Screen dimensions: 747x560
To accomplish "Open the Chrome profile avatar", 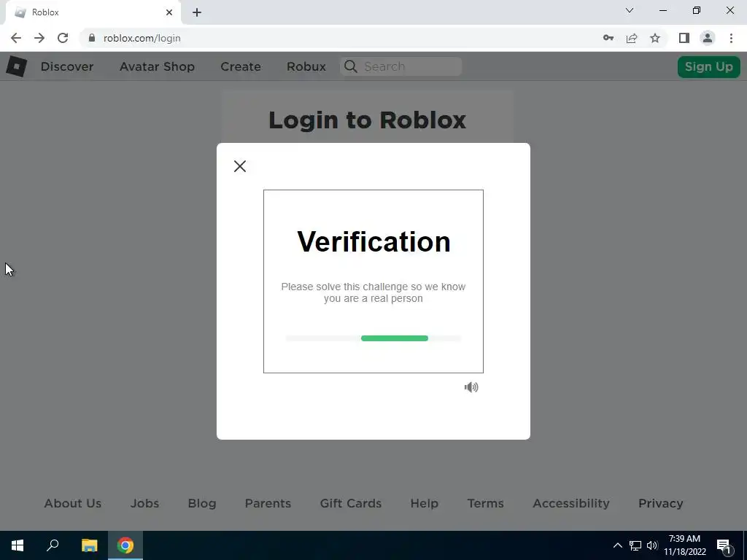I will tap(708, 38).
